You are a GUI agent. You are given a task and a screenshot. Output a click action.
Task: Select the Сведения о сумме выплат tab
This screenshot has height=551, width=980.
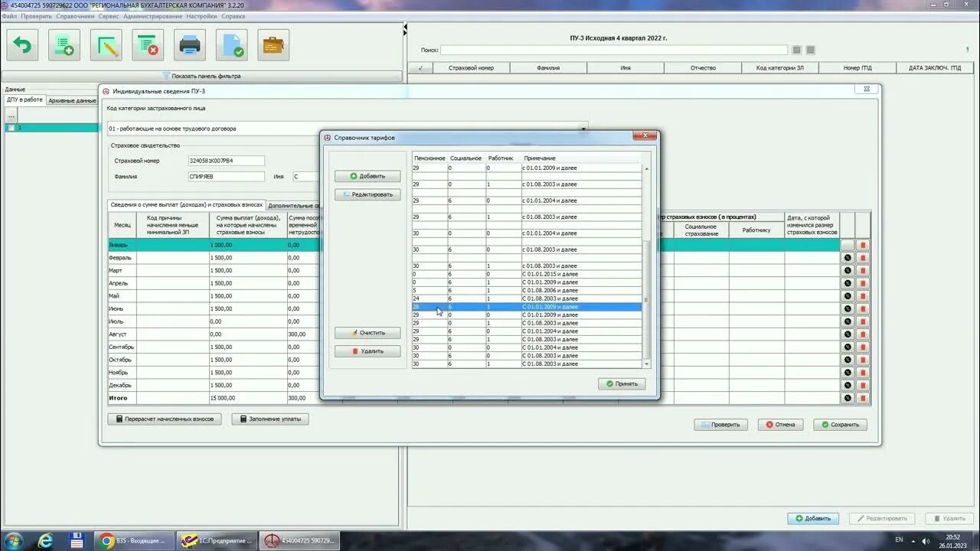(186, 205)
